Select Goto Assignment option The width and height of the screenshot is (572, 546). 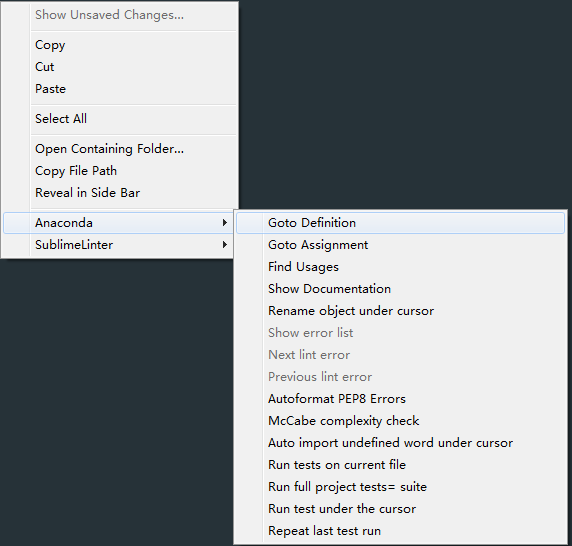pyautogui.click(x=400, y=245)
